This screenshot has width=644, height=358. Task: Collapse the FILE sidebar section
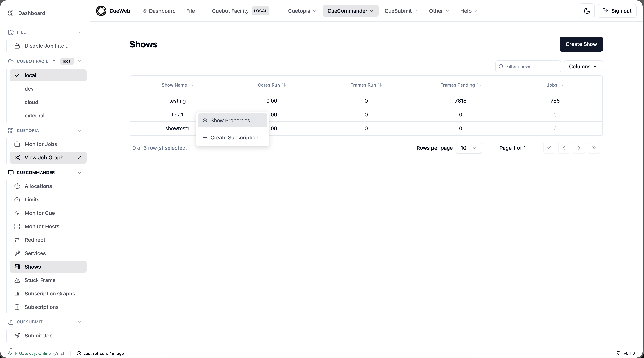click(80, 32)
